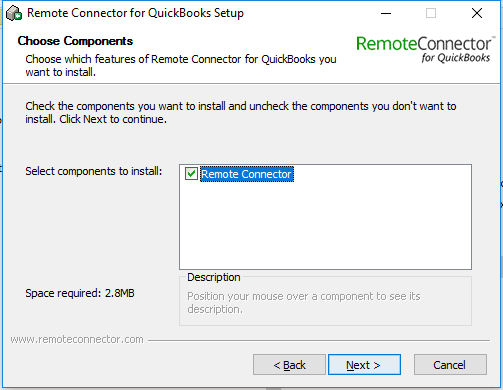Click the Description group label
The height and width of the screenshot is (390, 503).
tap(214, 277)
